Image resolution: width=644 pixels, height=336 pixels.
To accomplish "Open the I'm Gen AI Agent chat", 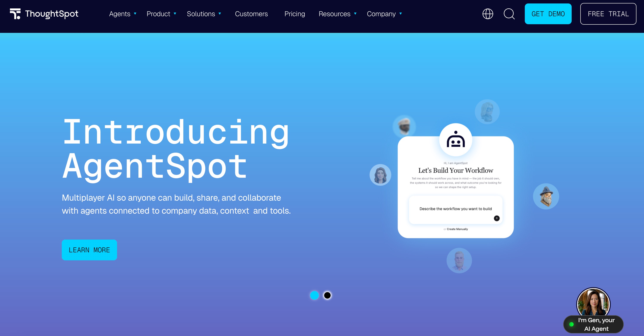I will 593,324.
